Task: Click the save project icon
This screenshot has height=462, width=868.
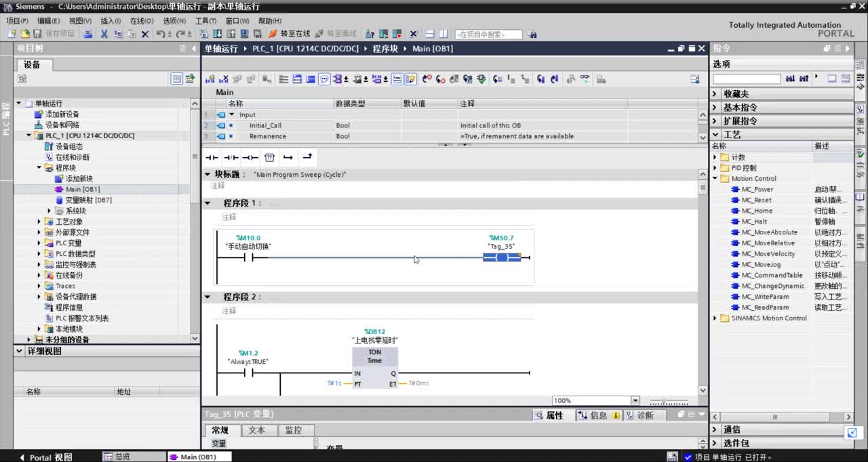Action: 38,34
